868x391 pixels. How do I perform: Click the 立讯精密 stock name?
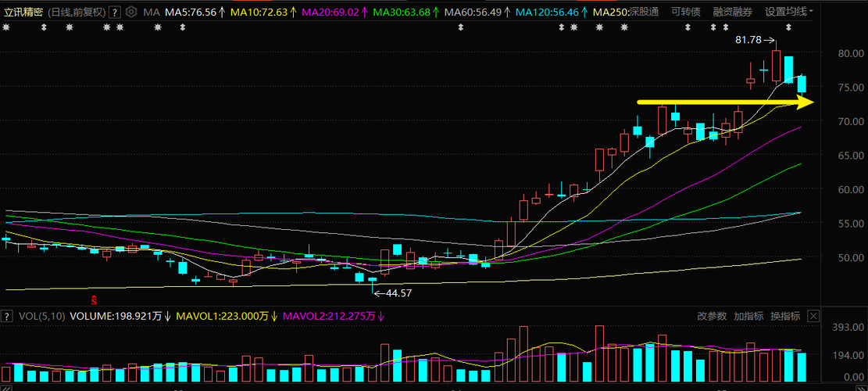coord(23,12)
